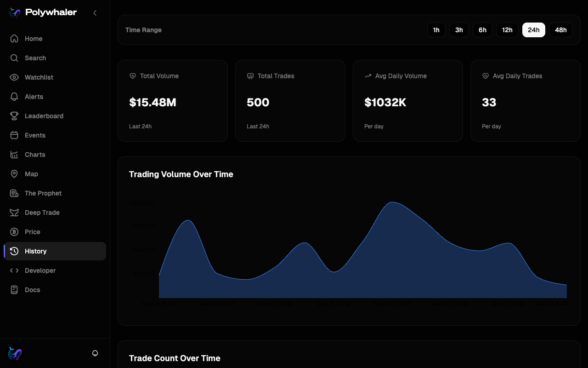The image size is (588, 368).
Task: Click the Events calendar icon
Action: click(14, 135)
